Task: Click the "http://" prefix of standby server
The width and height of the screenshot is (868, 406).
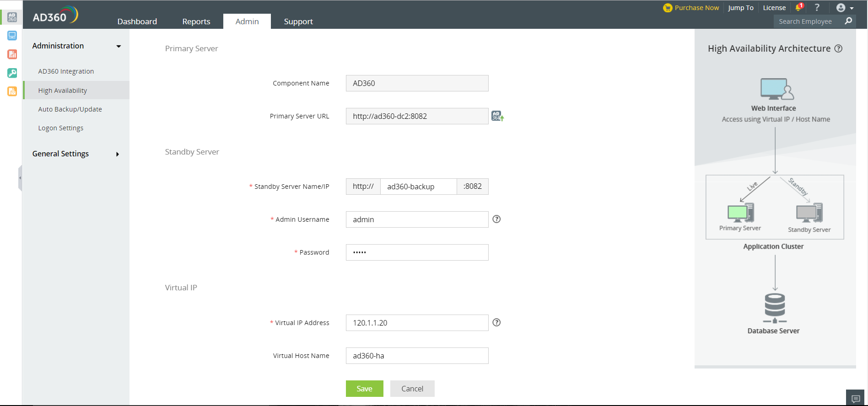Action: [x=363, y=187]
